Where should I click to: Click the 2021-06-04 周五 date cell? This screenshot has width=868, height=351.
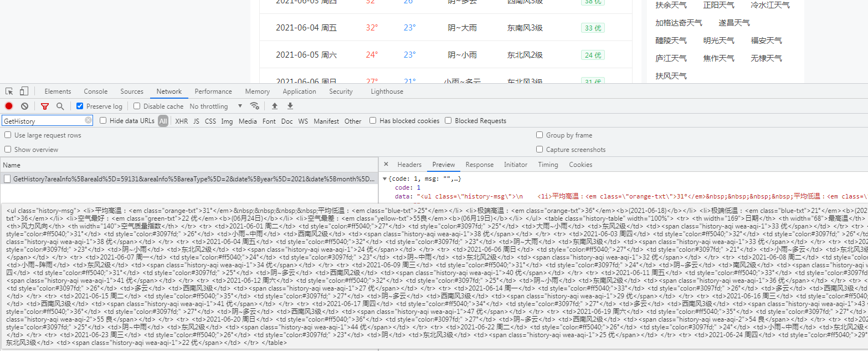point(306,28)
